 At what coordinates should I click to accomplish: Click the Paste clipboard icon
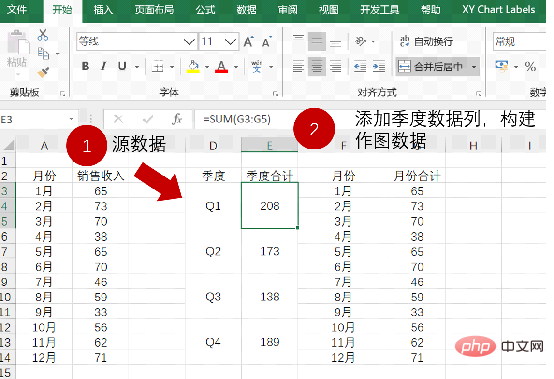18,42
